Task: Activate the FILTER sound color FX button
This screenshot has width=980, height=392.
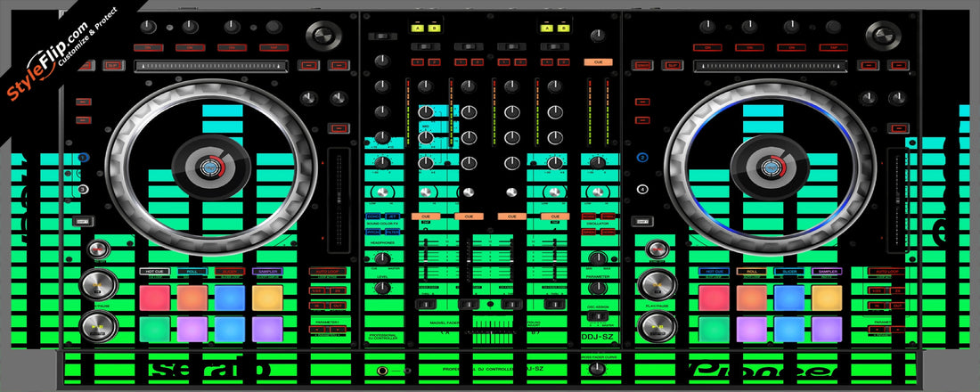Action: coord(393,232)
